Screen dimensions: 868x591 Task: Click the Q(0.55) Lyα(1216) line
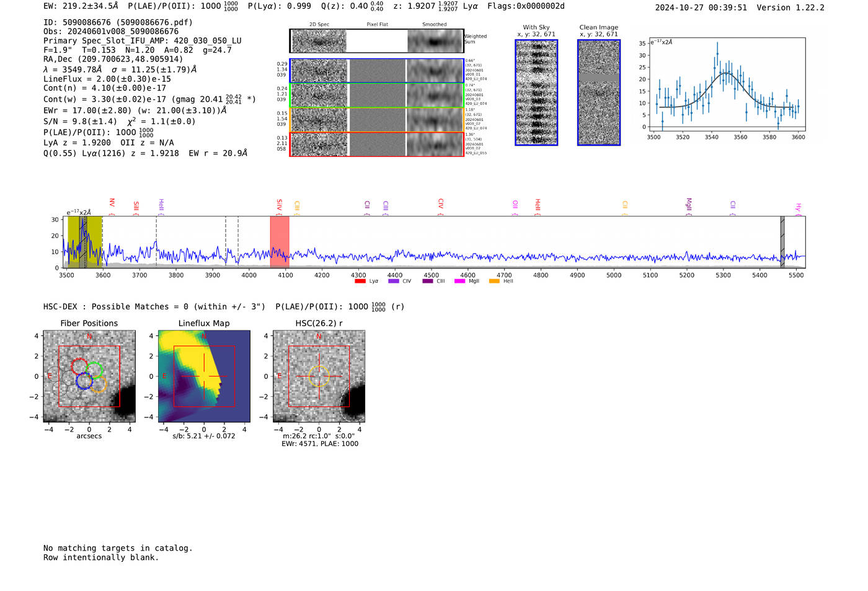pyautogui.click(x=145, y=153)
